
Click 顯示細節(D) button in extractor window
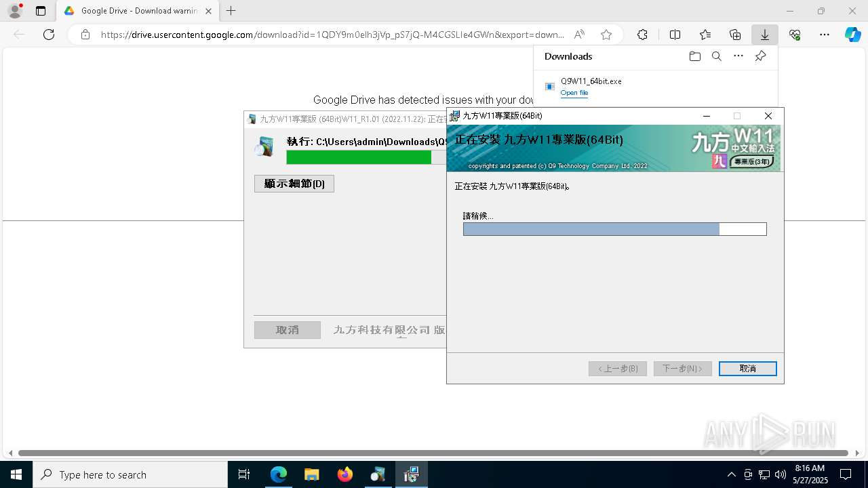tap(294, 184)
